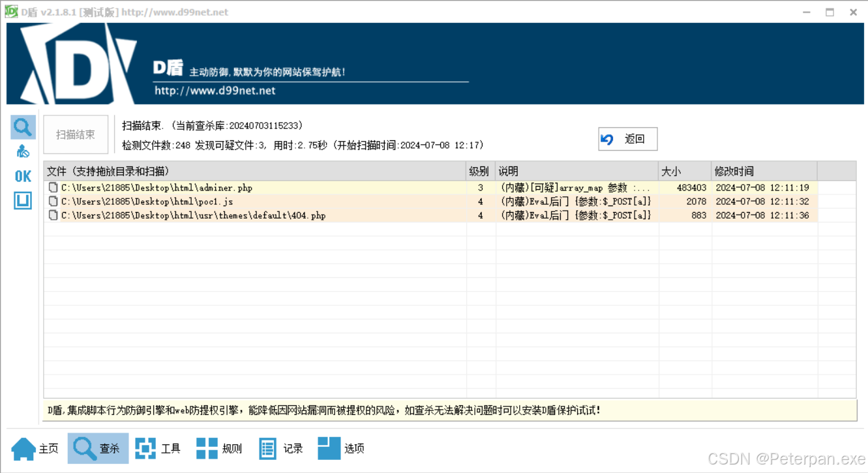Screen dimensions: 868x473
Task: Open the 规则 rules tab
Action: pyautogui.click(x=219, y=448)
